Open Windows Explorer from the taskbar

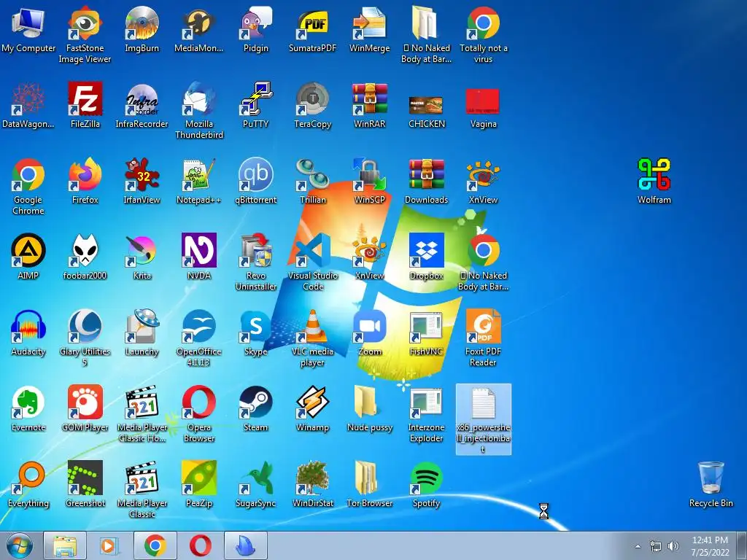click(x=65, y=545)
